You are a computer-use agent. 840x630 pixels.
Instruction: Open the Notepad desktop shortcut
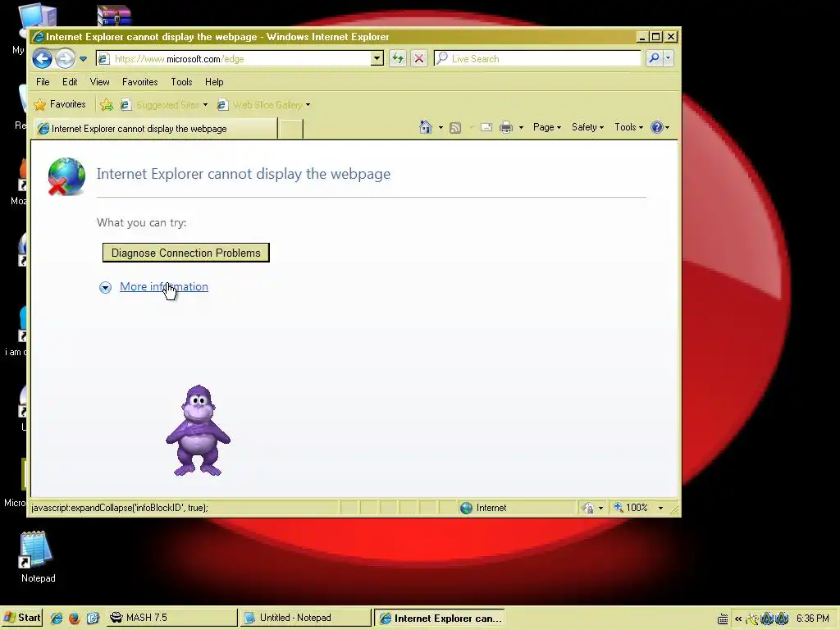pyautogui.click(x=38, y=557)
